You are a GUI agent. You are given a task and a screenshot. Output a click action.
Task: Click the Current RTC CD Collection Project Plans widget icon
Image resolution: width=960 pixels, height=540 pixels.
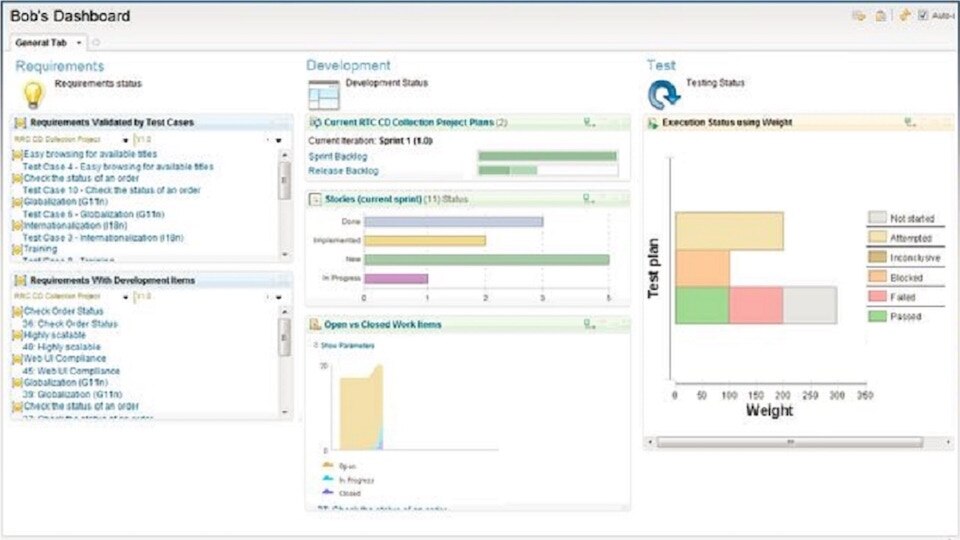point(315,122)
